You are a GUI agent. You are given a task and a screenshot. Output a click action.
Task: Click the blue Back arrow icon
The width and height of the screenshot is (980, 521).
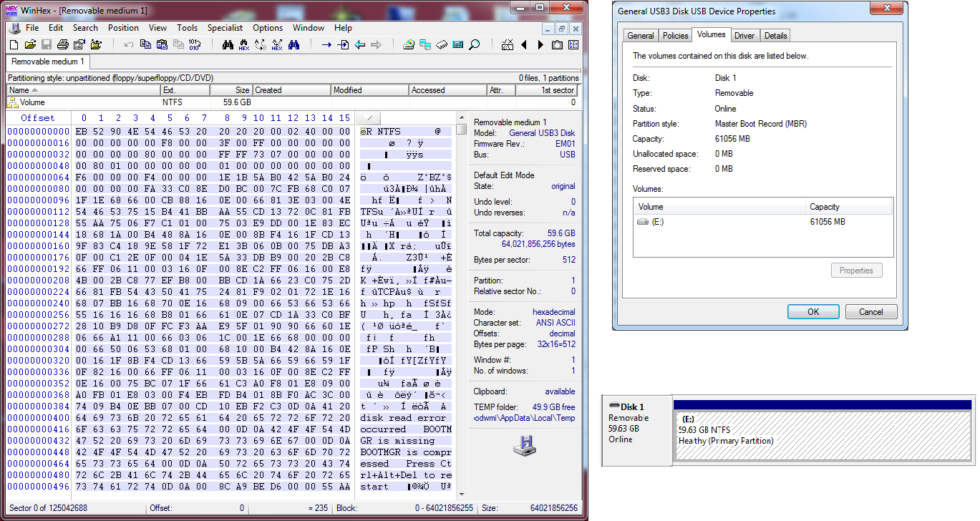coord(359,44)
